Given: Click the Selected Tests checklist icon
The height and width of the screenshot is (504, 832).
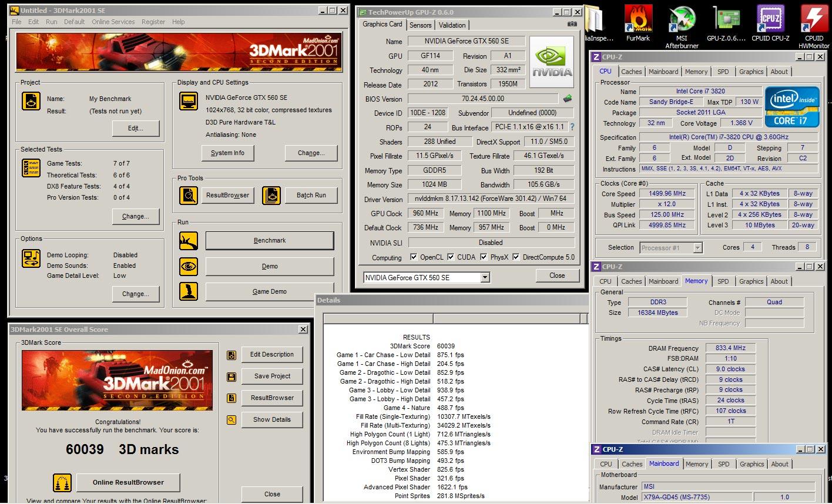Looking at the screenshot, I should point(31,168).
